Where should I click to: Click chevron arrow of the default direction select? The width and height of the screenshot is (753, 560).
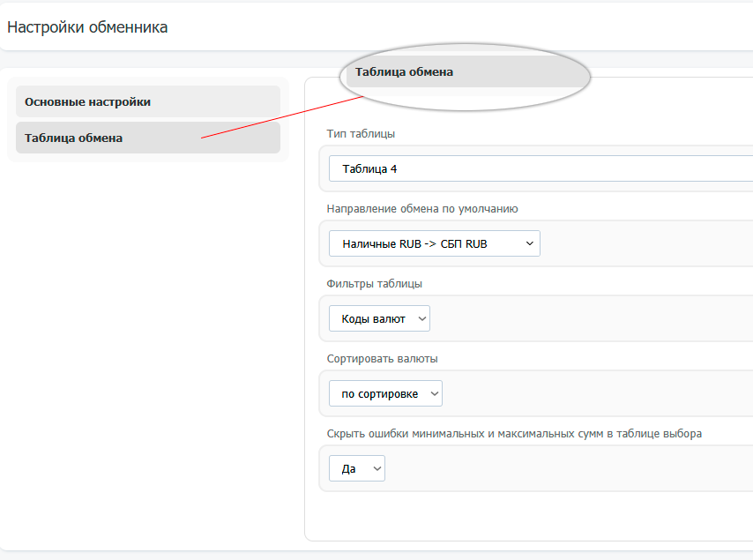tap(529, 243)
